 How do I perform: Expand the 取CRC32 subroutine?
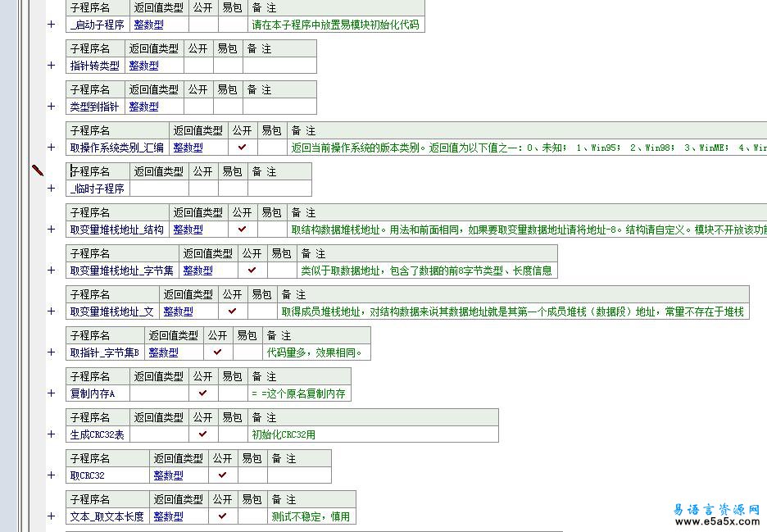pyautogui.click(x=52, y=475)
